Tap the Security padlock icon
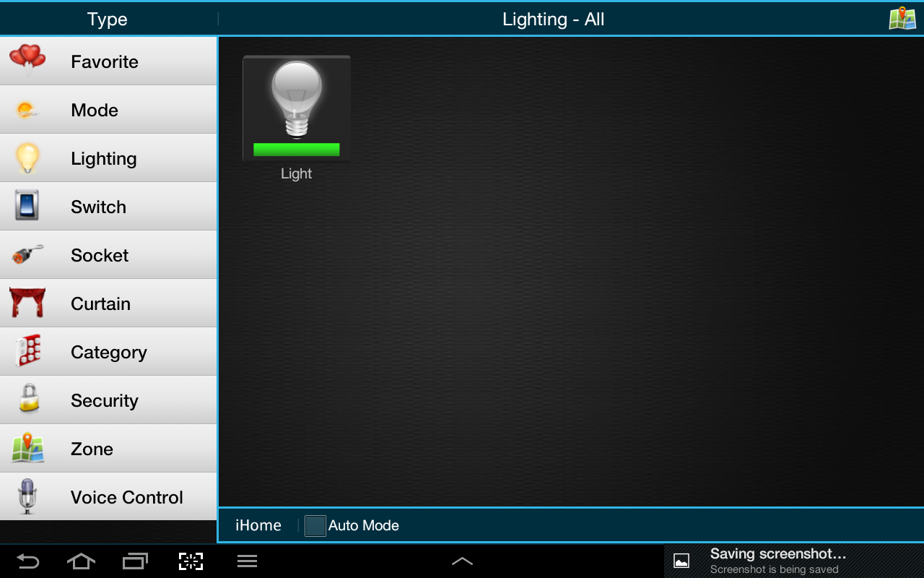This screenshot has height=578, width=924. coord(29,398)
